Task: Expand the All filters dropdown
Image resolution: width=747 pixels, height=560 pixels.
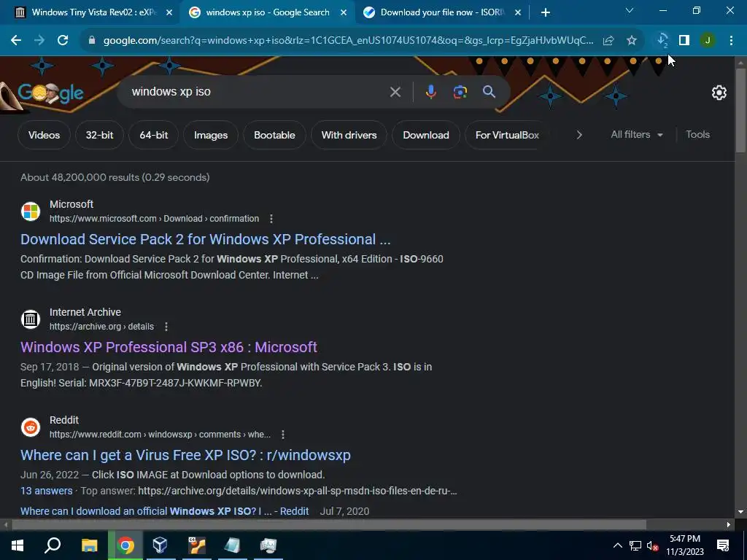Action: point(636,135)
